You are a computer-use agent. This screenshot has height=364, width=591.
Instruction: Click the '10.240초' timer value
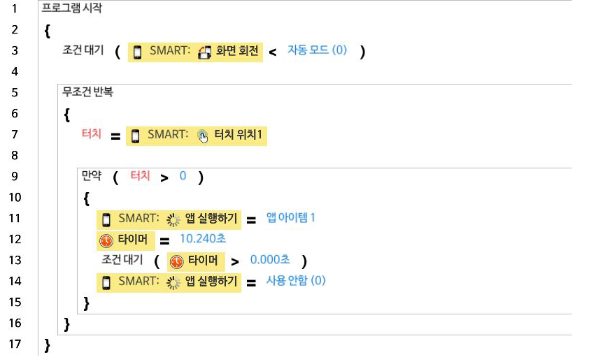(202, 239)
